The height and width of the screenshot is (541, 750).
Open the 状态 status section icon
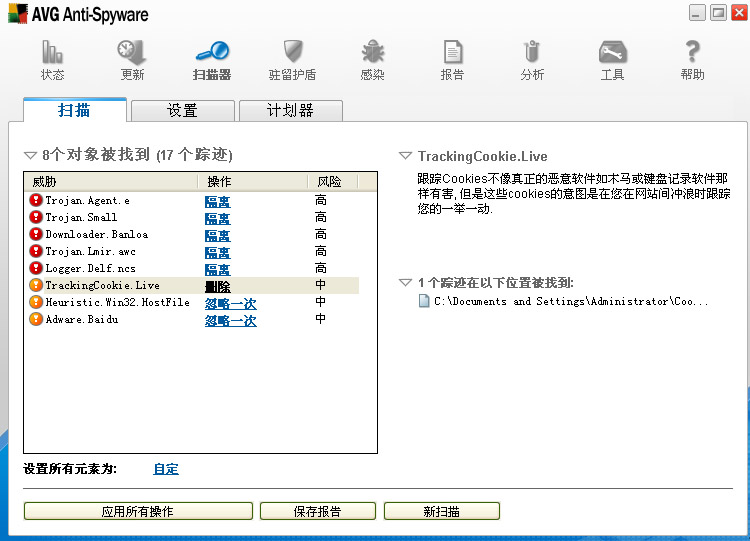coord(52,52)
